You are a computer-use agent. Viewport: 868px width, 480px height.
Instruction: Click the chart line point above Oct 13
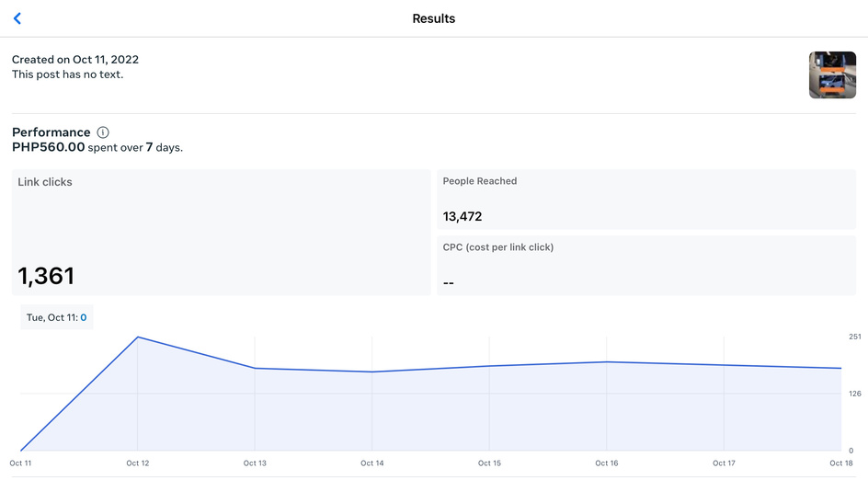255,369
